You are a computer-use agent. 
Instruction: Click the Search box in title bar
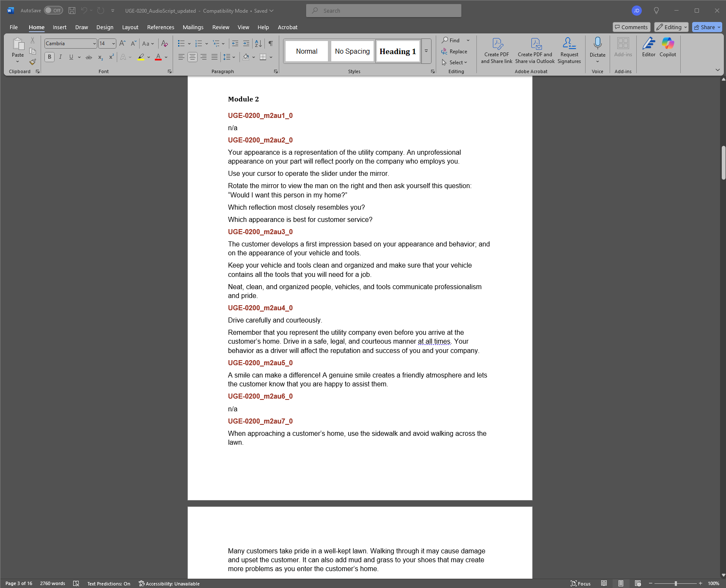(x=383, y=11)
